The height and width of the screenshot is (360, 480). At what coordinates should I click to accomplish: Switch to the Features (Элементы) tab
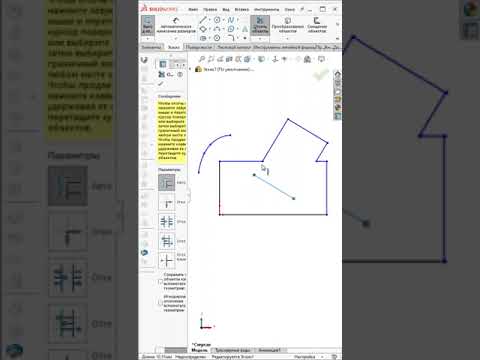151,47
